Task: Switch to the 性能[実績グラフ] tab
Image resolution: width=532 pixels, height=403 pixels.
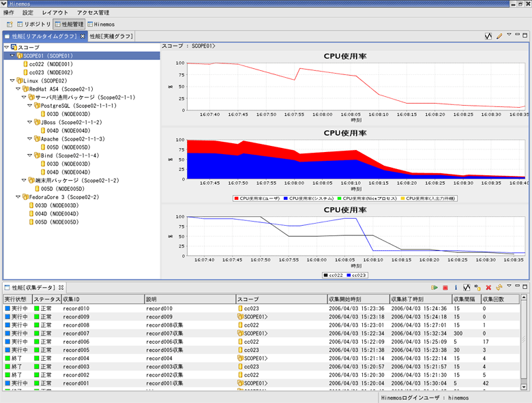Action: 110,35
